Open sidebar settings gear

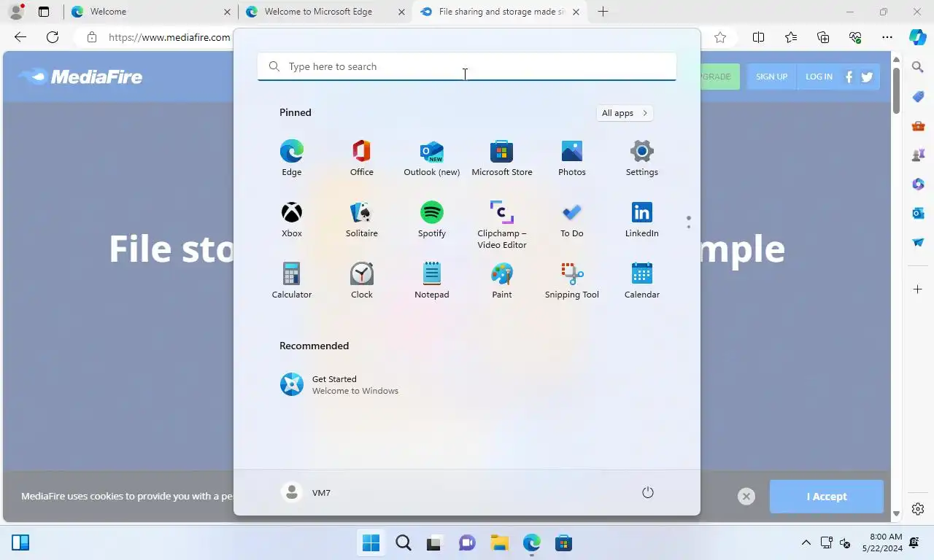tap(918, 509)
